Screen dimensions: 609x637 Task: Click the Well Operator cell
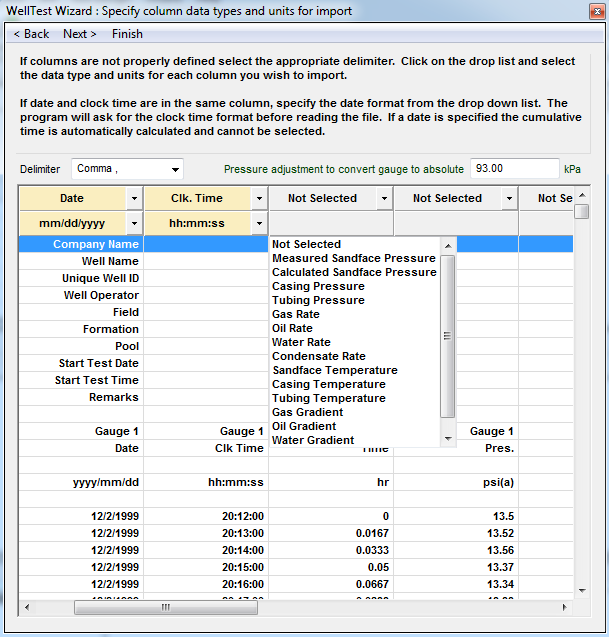[x=81, y=295]
